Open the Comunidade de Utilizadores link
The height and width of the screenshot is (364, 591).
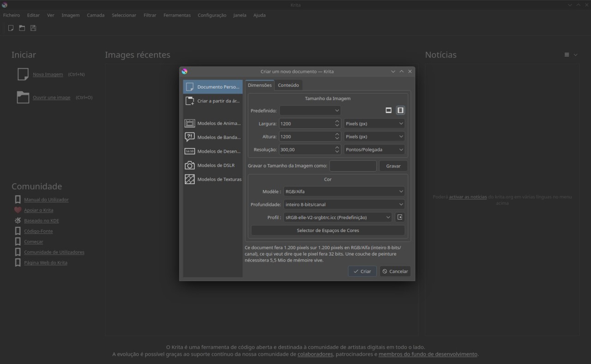(x=54, y=252)
